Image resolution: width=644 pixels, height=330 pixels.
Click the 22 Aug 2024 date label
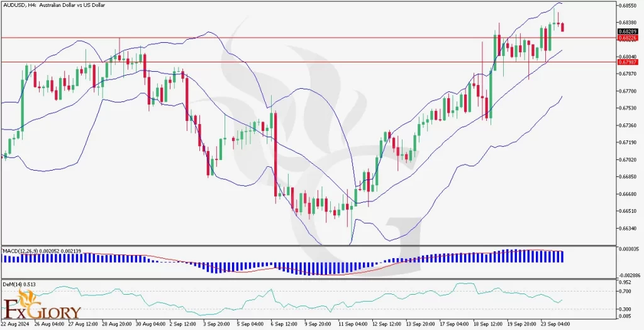14,324
